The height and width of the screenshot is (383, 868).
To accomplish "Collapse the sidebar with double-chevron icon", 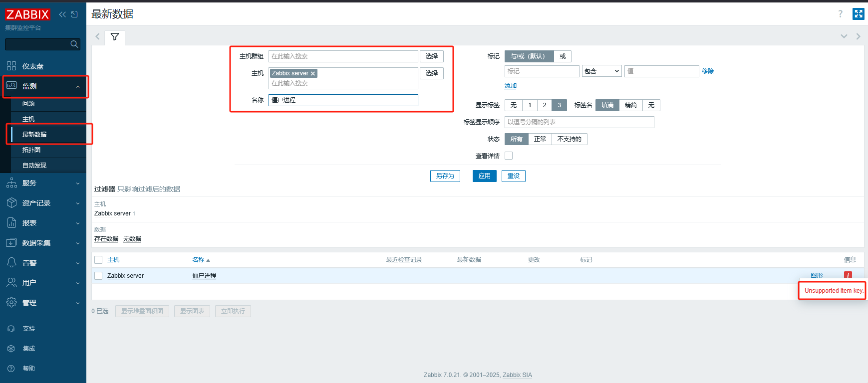I will tap(62, 14).
